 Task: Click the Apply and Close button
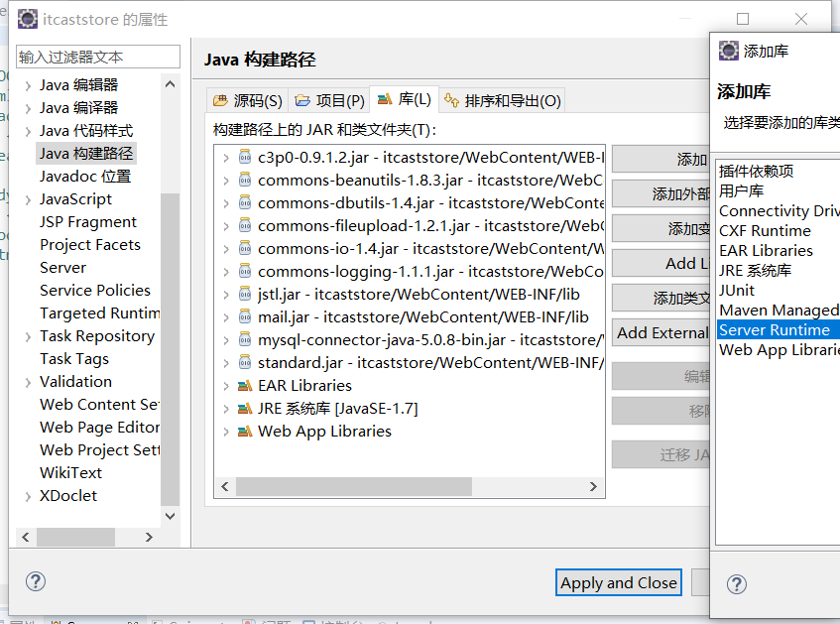(x=619, y=582)
